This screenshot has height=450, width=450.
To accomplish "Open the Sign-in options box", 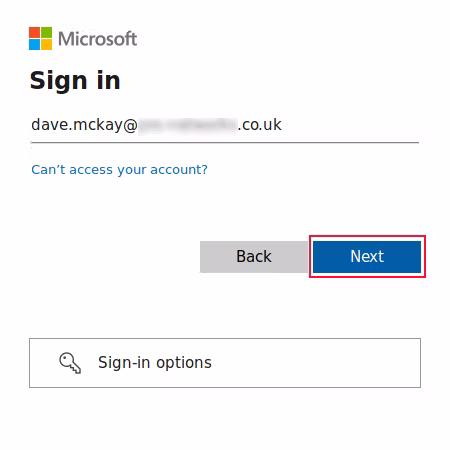I will [x=225, y=363].
